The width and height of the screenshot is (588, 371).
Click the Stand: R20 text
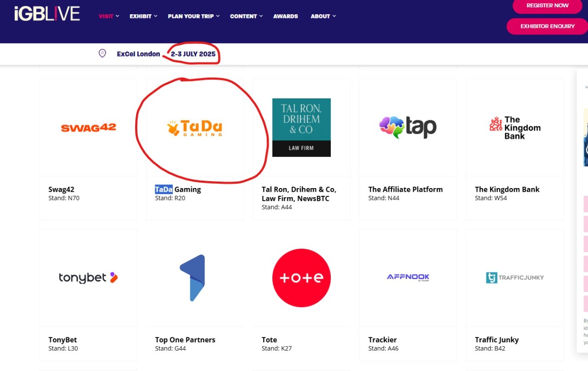pos(170,198)
